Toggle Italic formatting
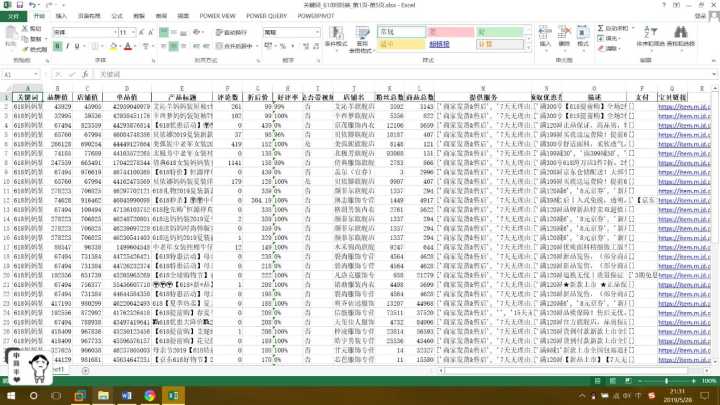Viewport: 720px width, 405px height. [x=68, y=46]
